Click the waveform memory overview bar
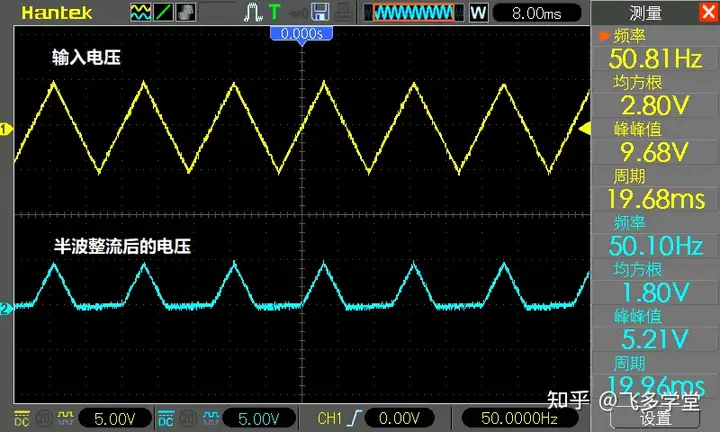Screen dimensions: 720x432 [413, 12]
